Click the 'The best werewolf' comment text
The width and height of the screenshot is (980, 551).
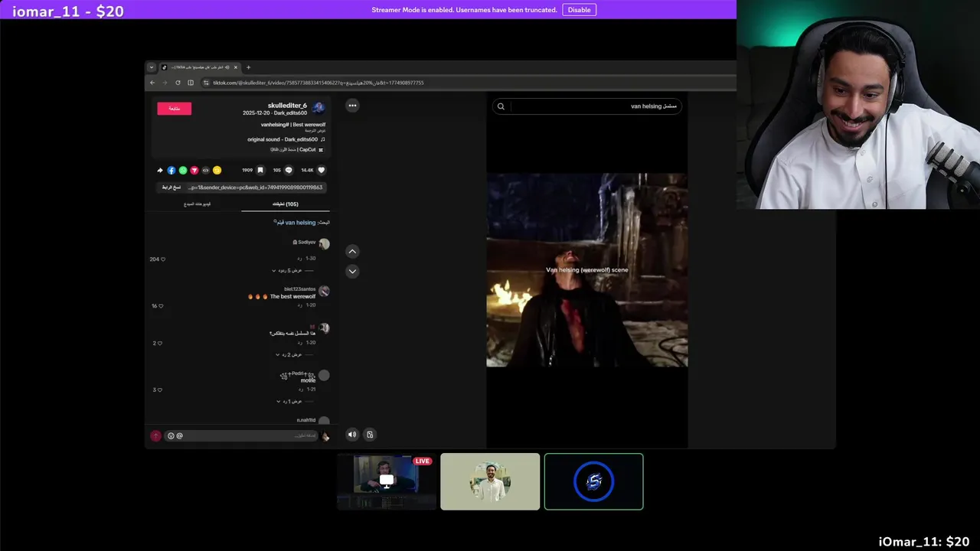click(x=292, y=297)
